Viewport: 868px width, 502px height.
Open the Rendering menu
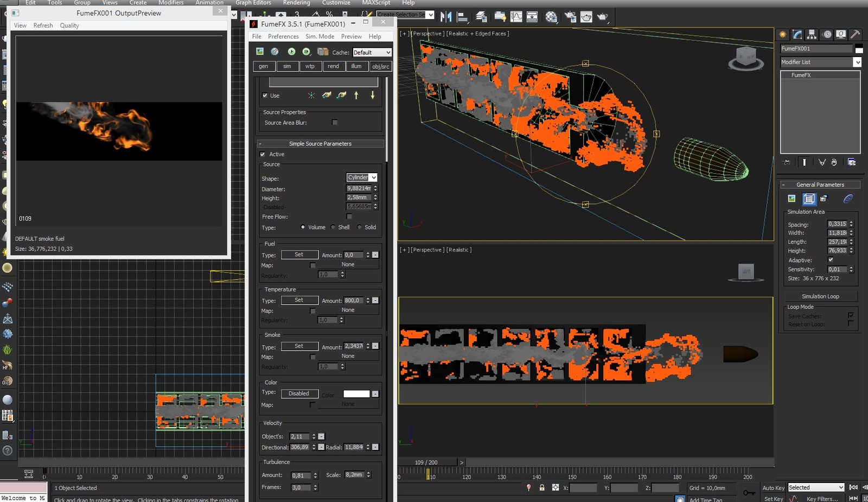click(296, 3)
